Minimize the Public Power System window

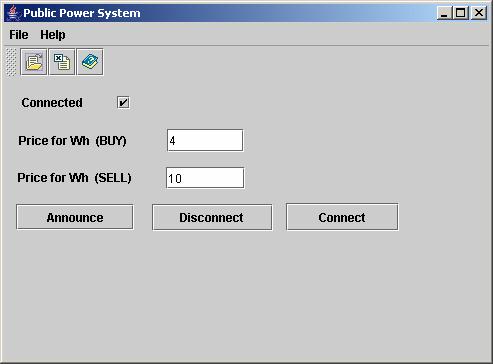[444, 13]
